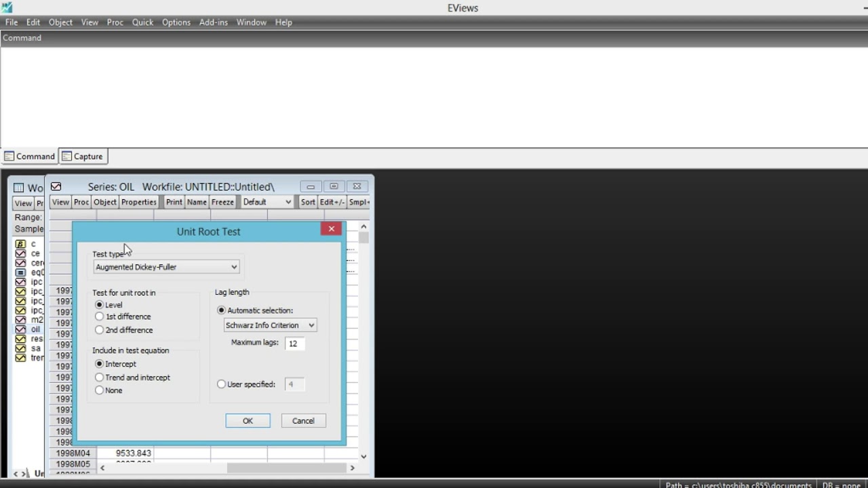Click Print in Series OIL toolbar
The image size is (868, 488).
point(174,202)
